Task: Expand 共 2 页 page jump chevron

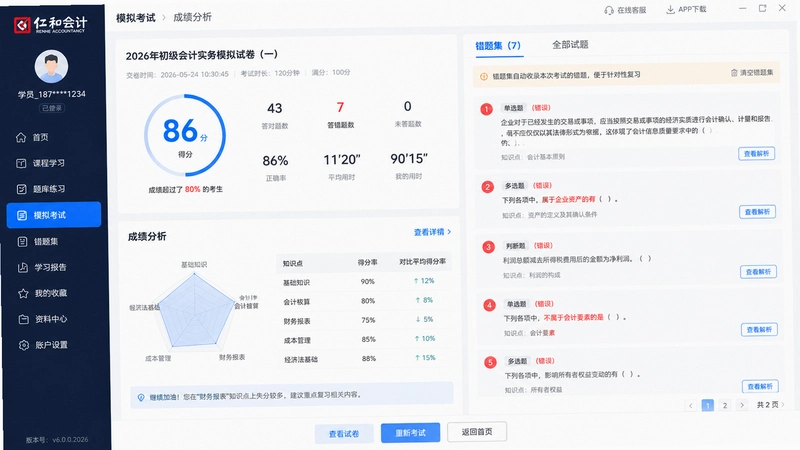Action: pos(783,405)
